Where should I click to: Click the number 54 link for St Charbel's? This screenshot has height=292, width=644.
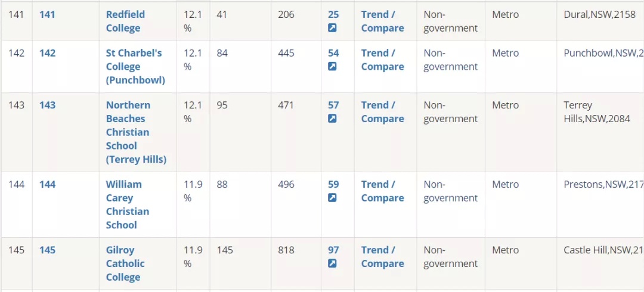(x=333, y=54)
